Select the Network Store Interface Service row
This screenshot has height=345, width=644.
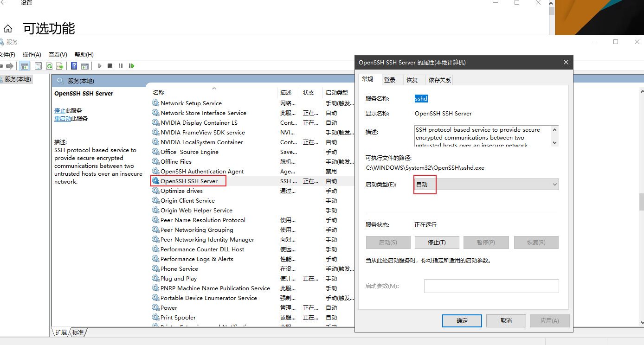(x=253, y=113)
